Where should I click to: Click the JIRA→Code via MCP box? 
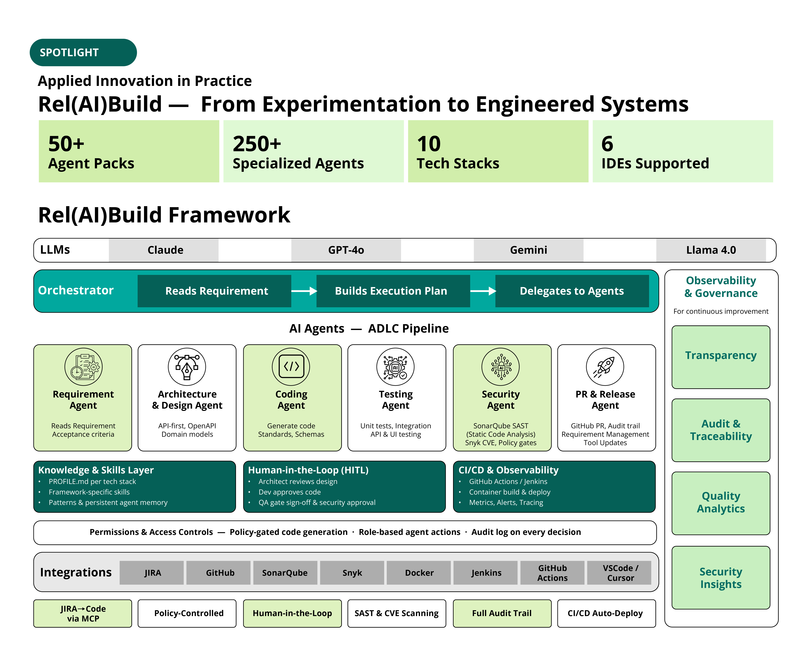pyautogui.click(x=83, y=613)
